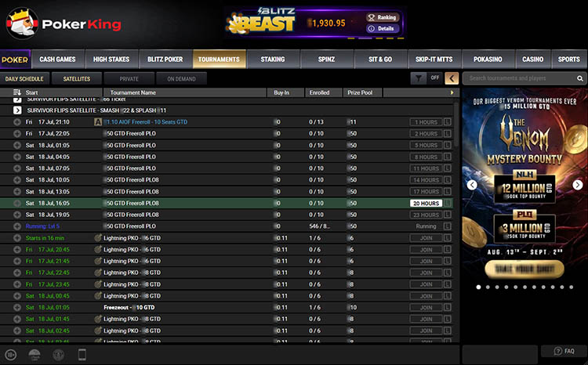Sort by the Prize Pool column
The width and height of the screenshot is (588, 365).
pyautogui.click(x=360, y=92)
